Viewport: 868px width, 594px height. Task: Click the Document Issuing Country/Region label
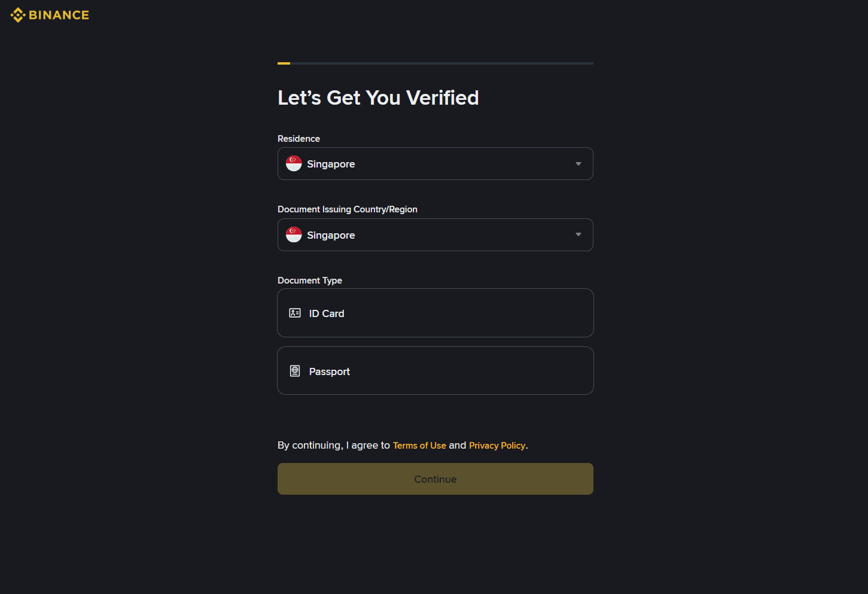(x=348, y=209)
